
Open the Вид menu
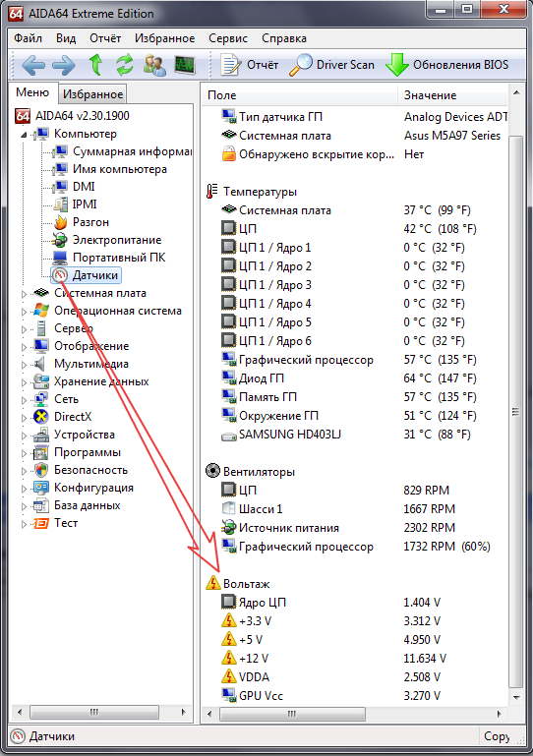[66, 38]
